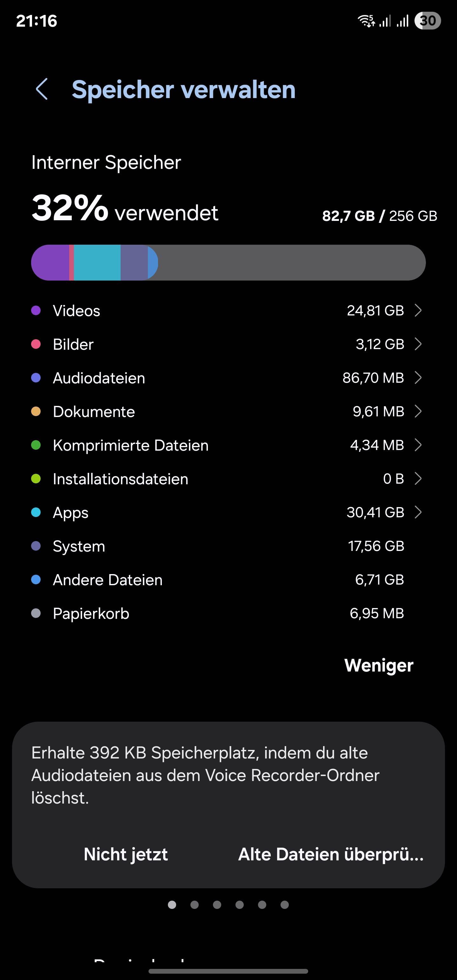Open the Installationsdateien category

[x=120, y=479]
